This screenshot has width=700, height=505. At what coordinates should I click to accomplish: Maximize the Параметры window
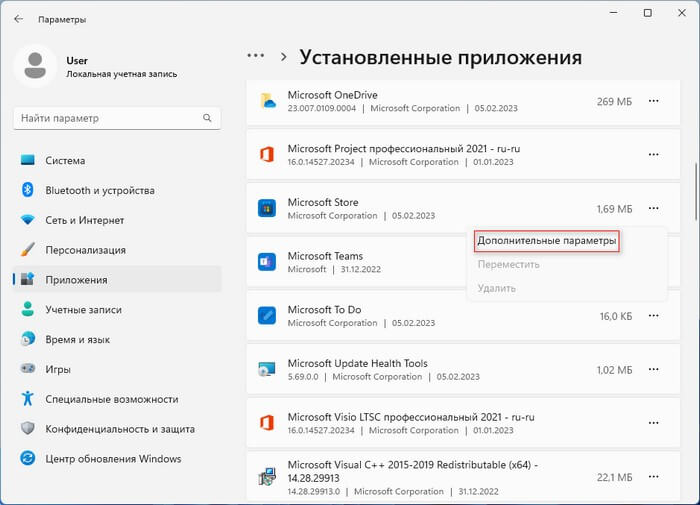(647, 13)
